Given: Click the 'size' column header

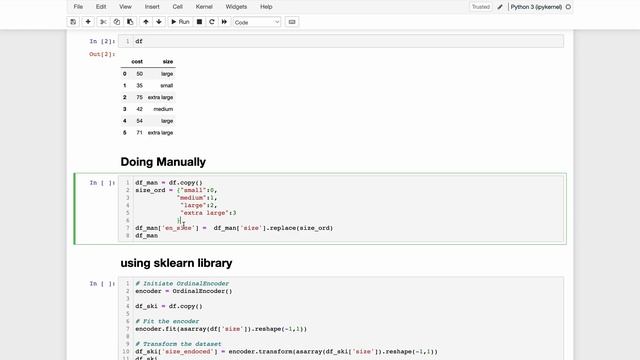Looking at the screenshot, I should tap(168, 62).
